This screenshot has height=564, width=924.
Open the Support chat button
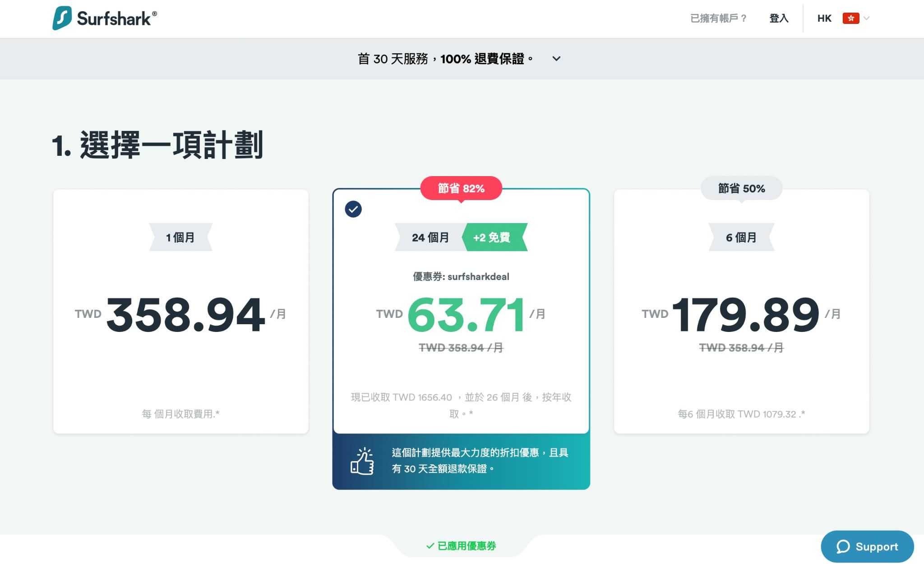pos(867,546)
